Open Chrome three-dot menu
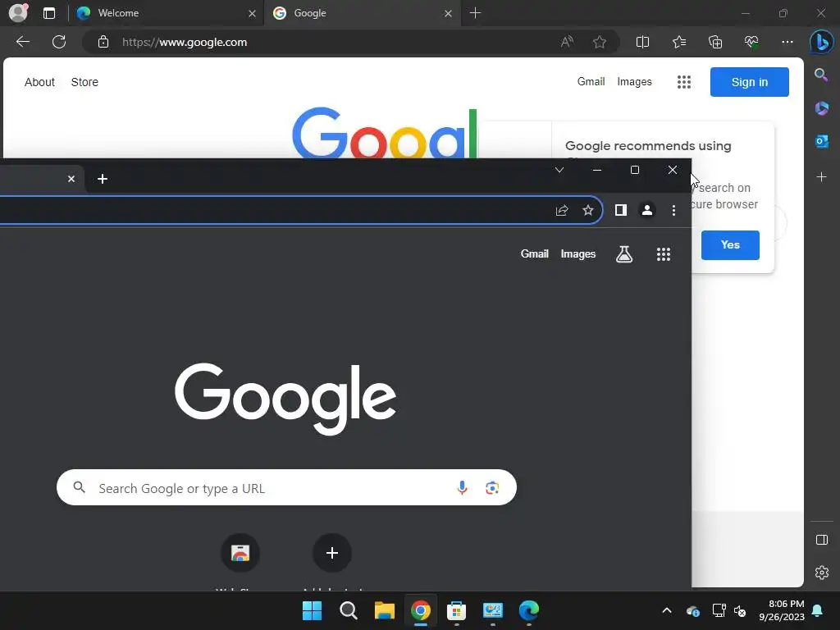This screenshot has width=840, height=630. tap(673, 210)
